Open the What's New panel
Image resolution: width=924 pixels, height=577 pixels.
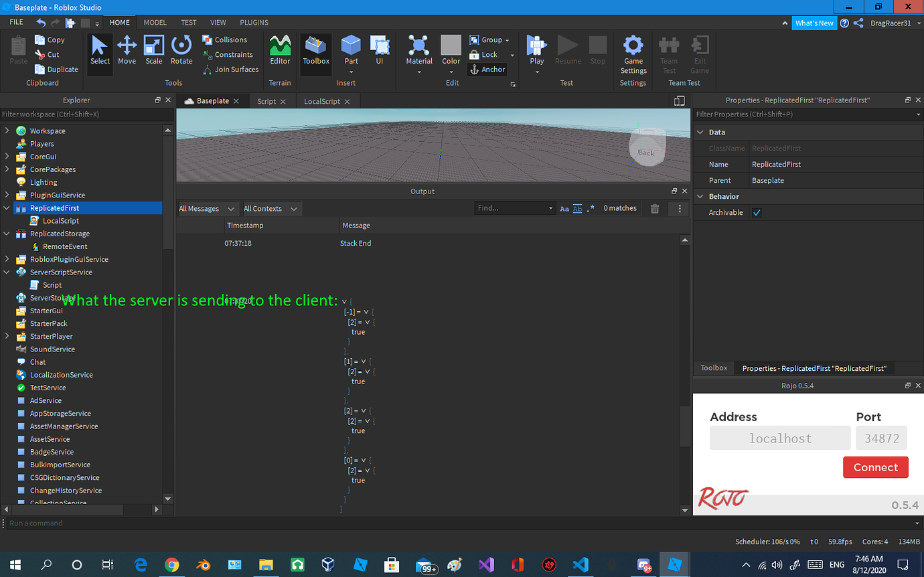pyautogui.click(x=814, y=22)
